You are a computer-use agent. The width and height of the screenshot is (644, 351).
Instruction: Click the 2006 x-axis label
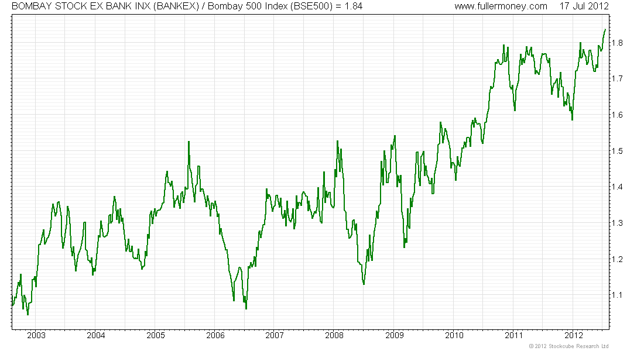(215, 335)
